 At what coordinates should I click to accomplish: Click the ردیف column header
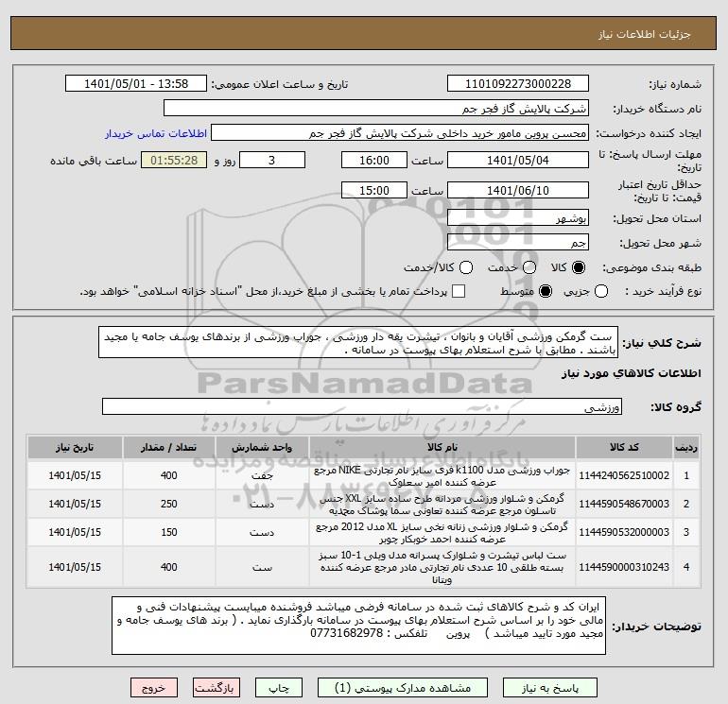click(x=686, y=447)
